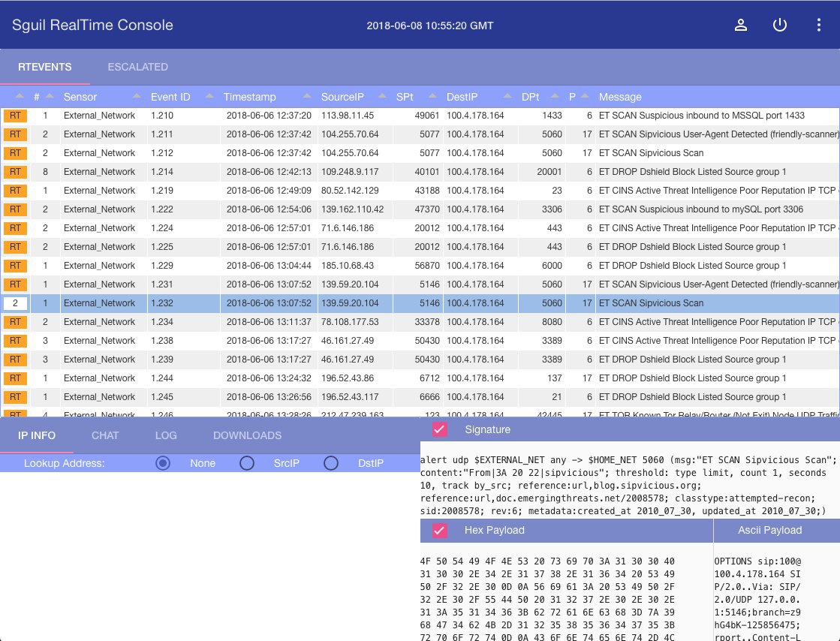Click RT status button for event 1.214
The width and height of the screenshot is (840, 641).
(15, 172)
